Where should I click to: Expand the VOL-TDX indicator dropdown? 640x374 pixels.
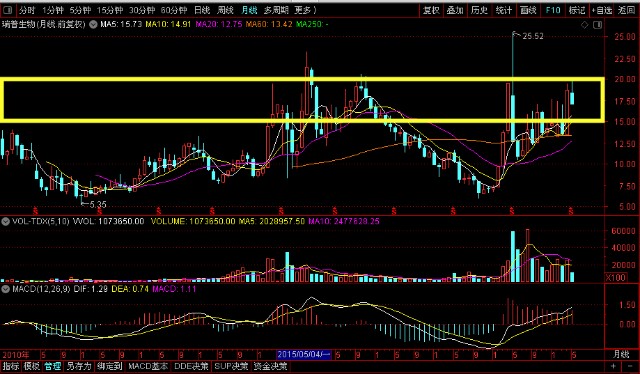click(5, 222)
